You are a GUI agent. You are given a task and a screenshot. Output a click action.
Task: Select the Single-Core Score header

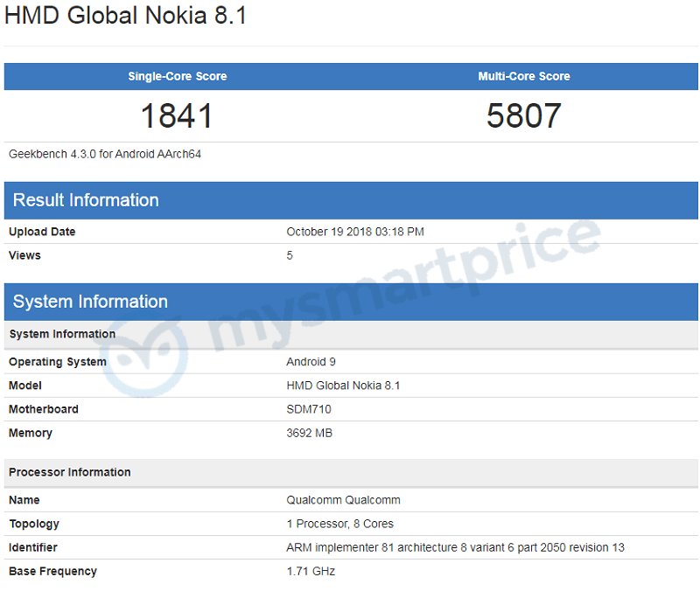[x=177, y=76]
